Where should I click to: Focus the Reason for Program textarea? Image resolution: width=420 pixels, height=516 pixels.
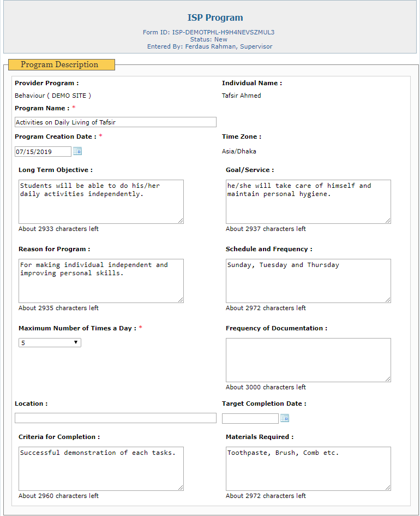[x=101, y=281]
